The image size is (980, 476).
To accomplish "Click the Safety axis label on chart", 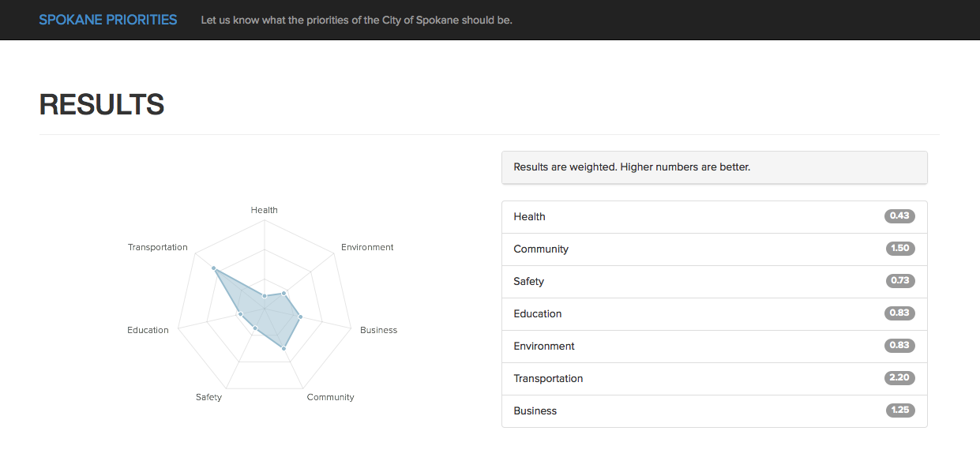I will coord(208,397).
